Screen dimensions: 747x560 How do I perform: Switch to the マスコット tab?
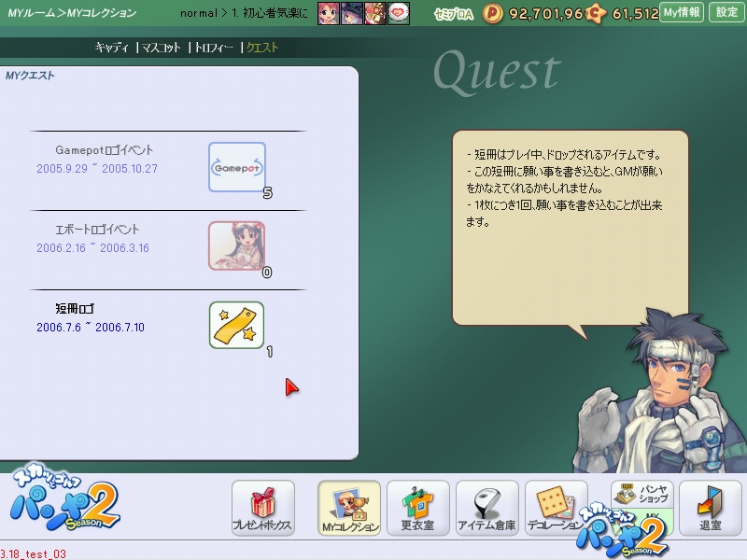pyautogui.click(x=162, y=47)
